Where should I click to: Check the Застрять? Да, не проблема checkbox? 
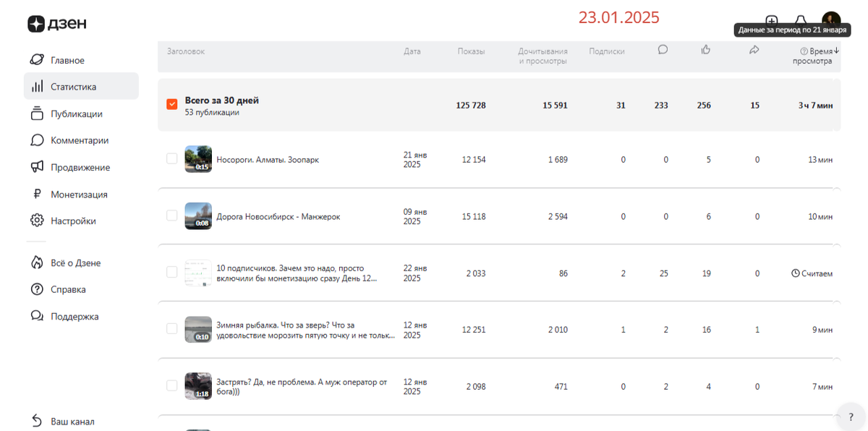pos(172,385)
